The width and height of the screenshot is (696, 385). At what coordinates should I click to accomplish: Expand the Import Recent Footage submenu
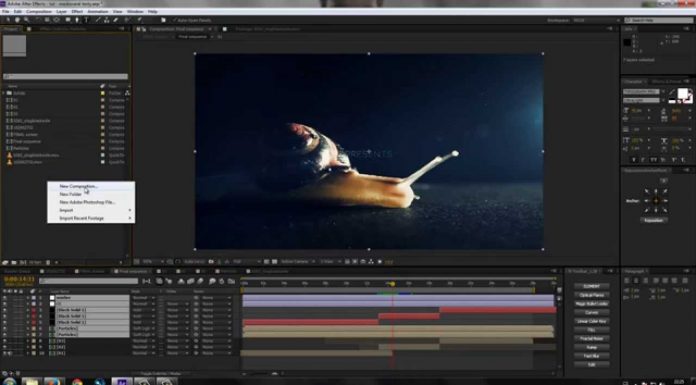[x=91, y=218]
